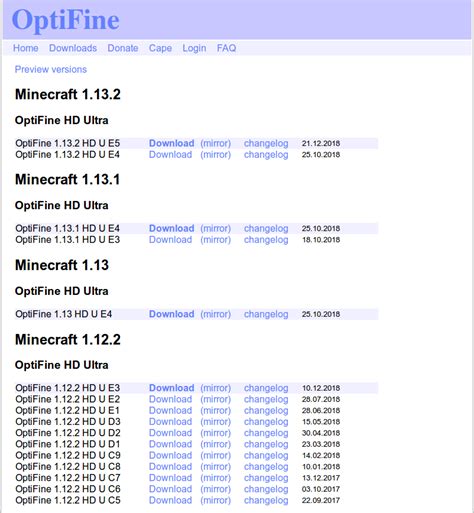Open mirror for OptiFine 1.13 HD U E4
Image resolution: width=474 pixels, height=513 pixels.
(x=216, y=314)
